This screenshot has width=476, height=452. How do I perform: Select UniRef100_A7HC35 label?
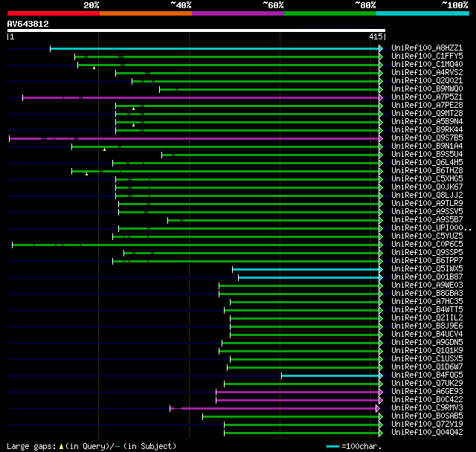pos(427,302)
